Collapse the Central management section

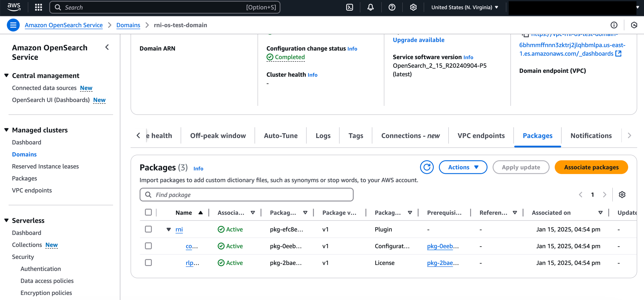click(x=7, y=75)
